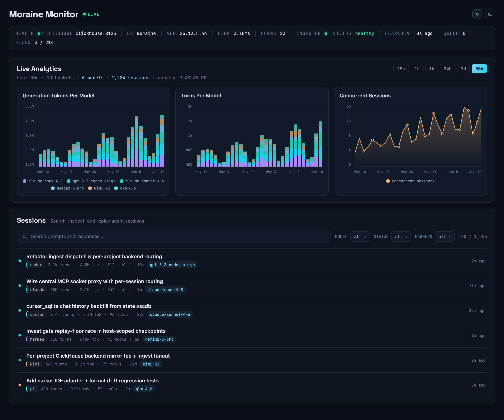Toggle Concurrent sessions legend entry

(410, 181)
